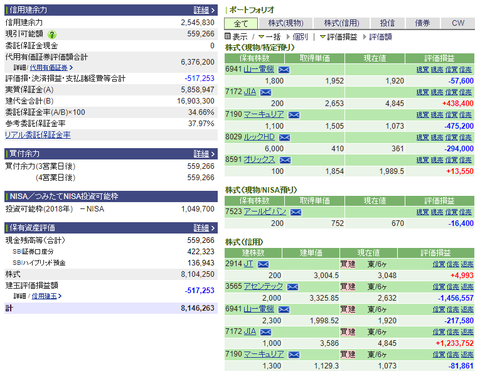Click the mail icon next to 8029 ルックHD
The width and height of the screenshot is (480, 376).
pos(284,138)
